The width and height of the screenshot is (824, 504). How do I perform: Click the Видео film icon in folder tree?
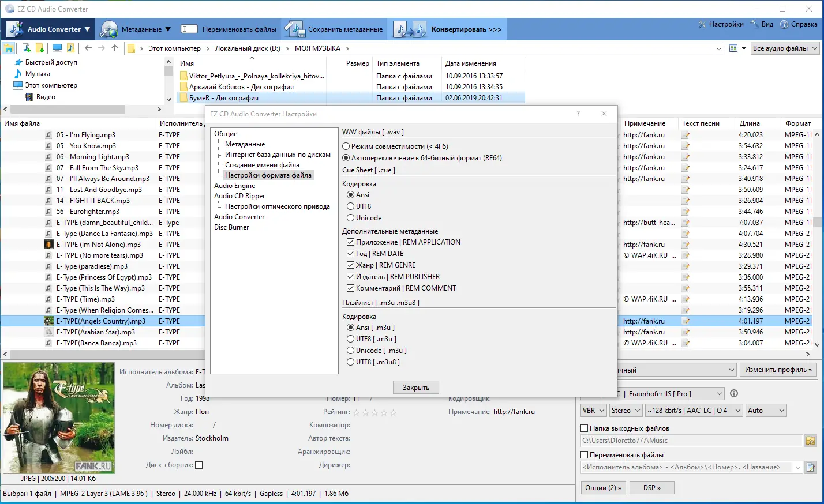click(x=29, y=97)
